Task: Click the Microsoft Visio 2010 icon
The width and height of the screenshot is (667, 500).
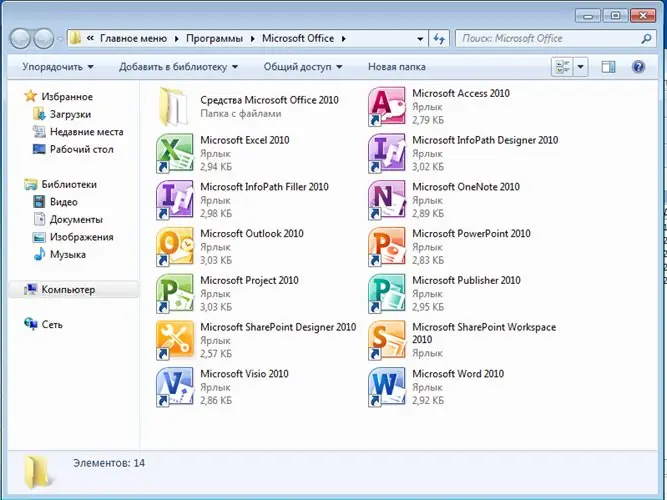Action: point(175,387)
